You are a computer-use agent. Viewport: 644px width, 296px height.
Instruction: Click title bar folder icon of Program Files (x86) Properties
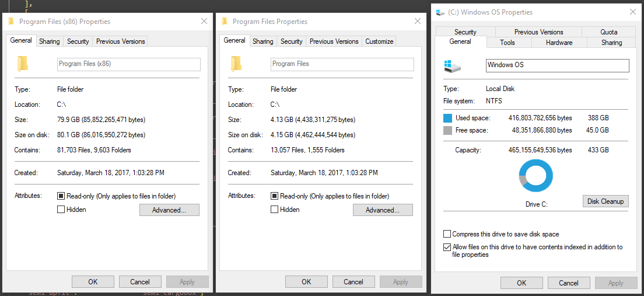tap(11, 22)
